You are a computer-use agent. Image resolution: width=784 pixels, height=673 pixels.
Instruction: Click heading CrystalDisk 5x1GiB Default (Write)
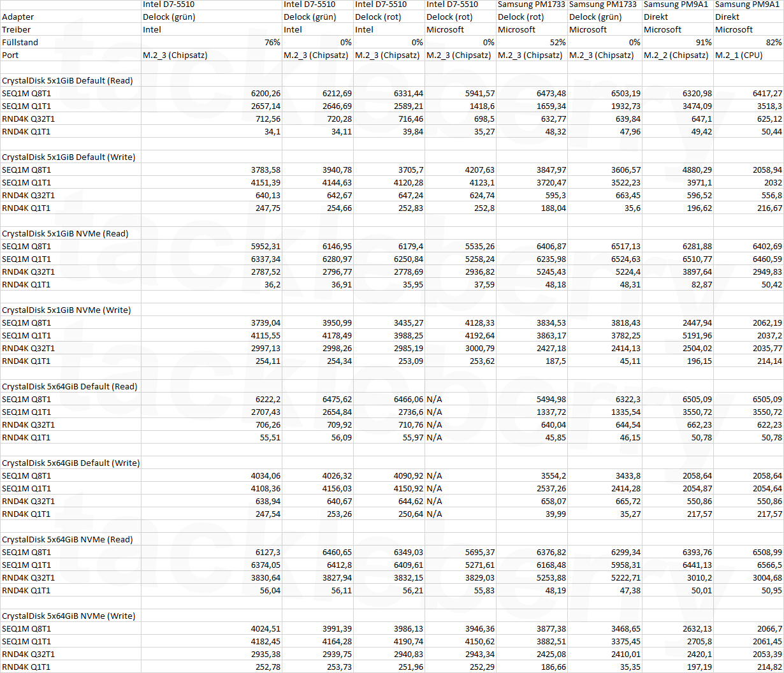click(68, 157)
